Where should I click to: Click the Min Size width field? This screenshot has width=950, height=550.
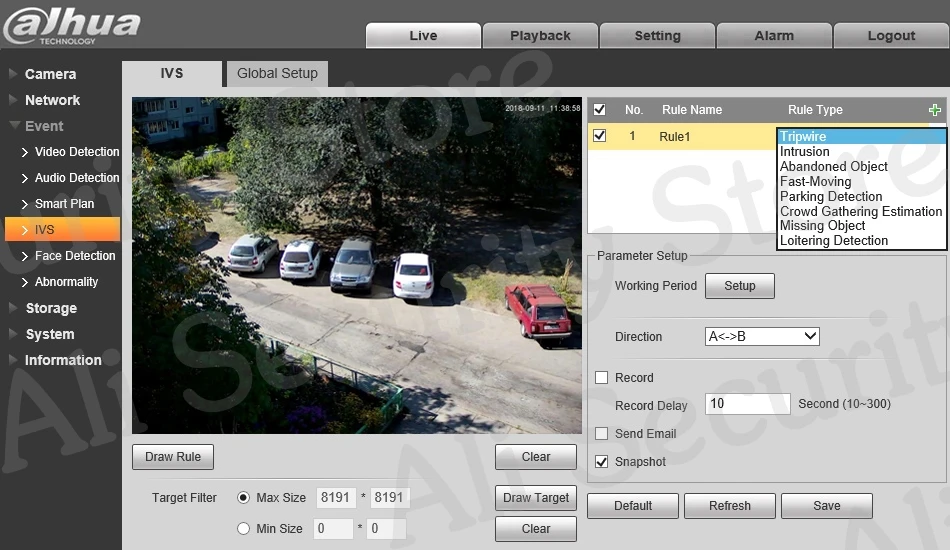333,528
